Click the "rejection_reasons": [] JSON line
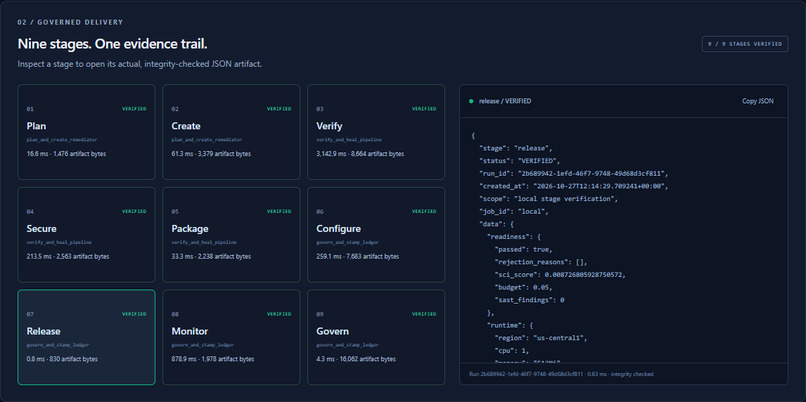Image resolution: width=806 pixels, height=402 pixels. (541, 262)
